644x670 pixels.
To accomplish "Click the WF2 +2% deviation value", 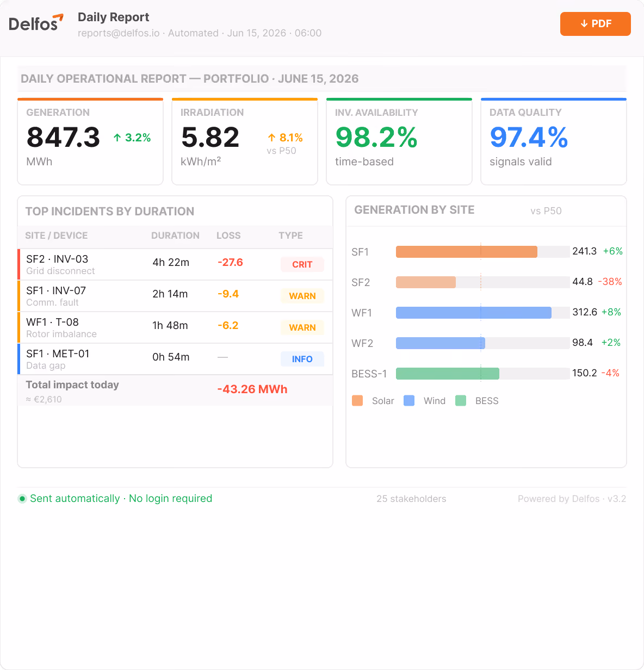I will pos(611,343).
